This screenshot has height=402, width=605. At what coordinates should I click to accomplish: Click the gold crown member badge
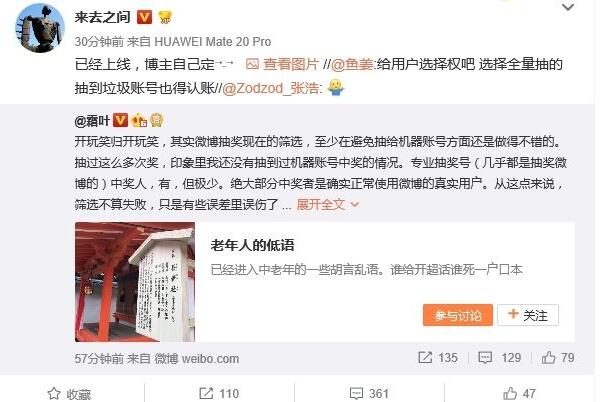pyautogui.click(x=165, y=17)
